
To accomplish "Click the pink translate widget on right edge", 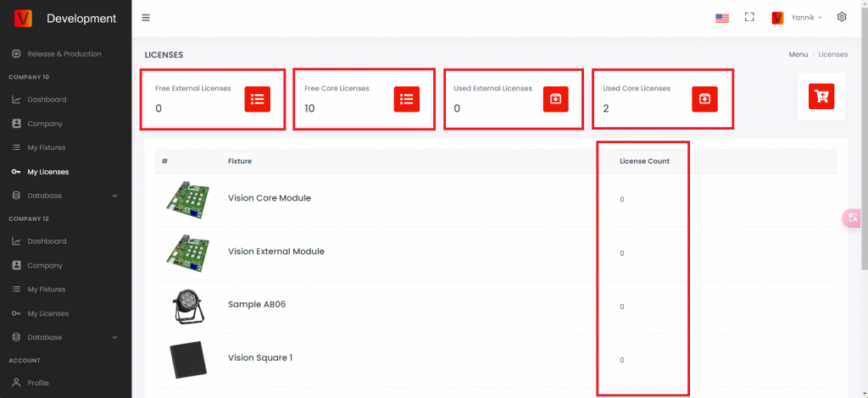I will pos(851,218).
